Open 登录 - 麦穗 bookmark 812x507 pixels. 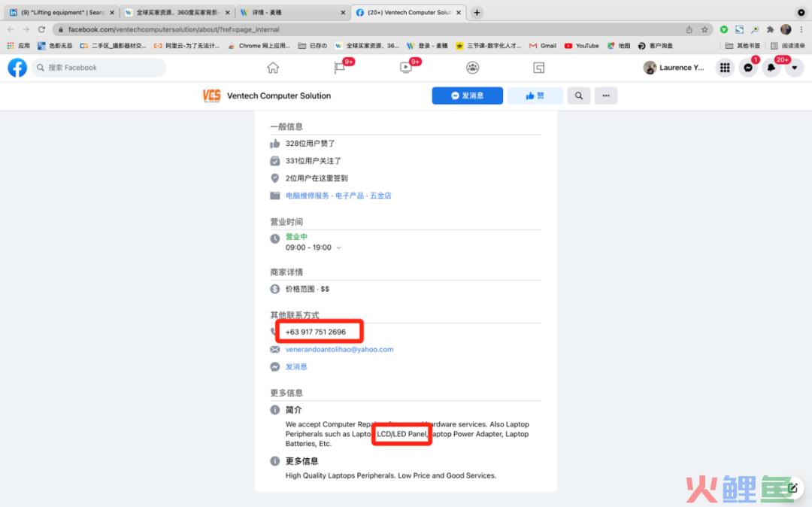427,46
